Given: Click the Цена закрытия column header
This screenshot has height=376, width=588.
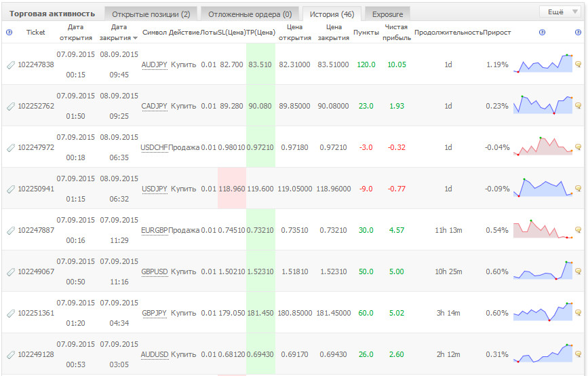Looking at the screenshot, I should [334, 33].
